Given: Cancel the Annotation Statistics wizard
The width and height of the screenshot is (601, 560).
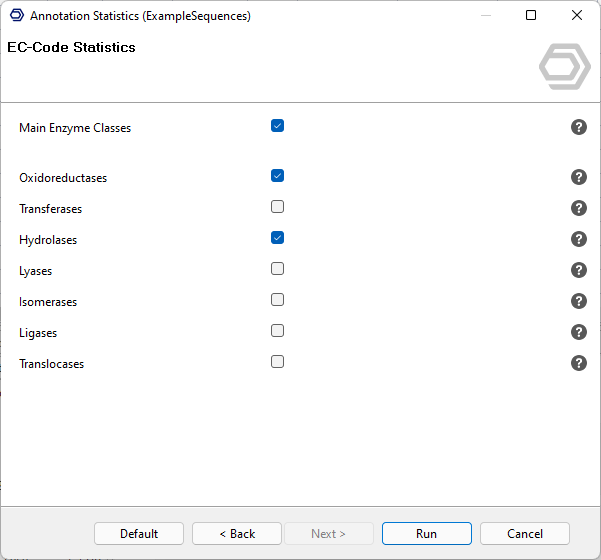Looking at the screenshot, I should 524,534.
